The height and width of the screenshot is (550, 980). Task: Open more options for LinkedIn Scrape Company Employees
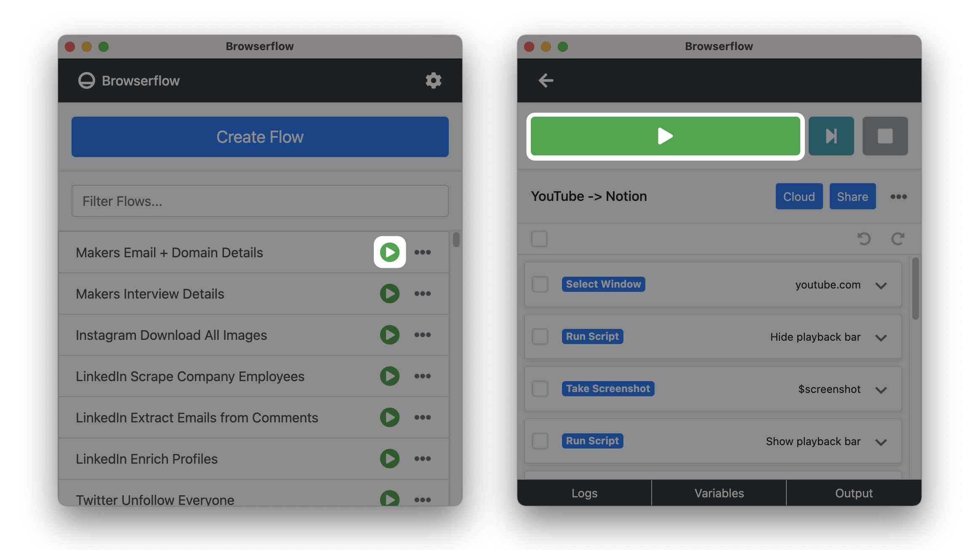click(x=423, y=376)
